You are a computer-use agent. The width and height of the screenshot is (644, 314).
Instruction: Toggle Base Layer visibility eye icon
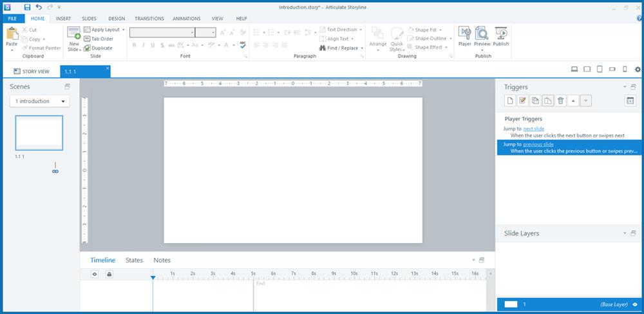pyautogui.click(x=635, y=304)
